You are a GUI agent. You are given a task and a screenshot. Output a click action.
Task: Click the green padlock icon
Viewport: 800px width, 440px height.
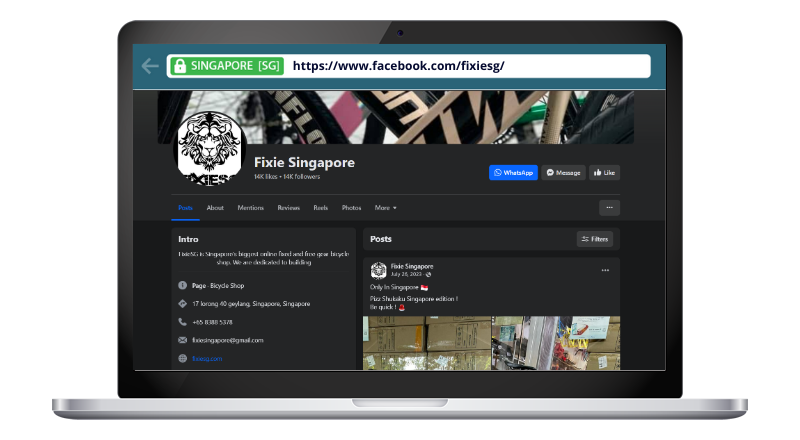coord(180,66)
